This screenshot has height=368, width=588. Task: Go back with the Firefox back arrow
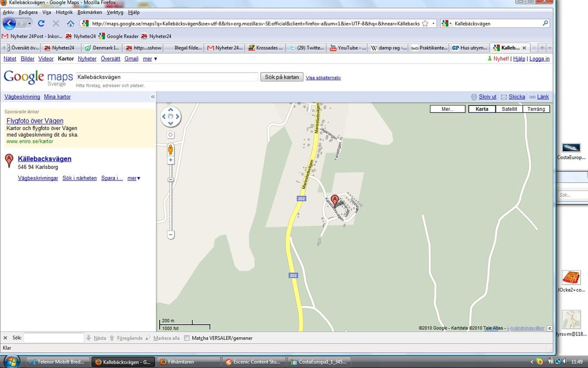9,23
